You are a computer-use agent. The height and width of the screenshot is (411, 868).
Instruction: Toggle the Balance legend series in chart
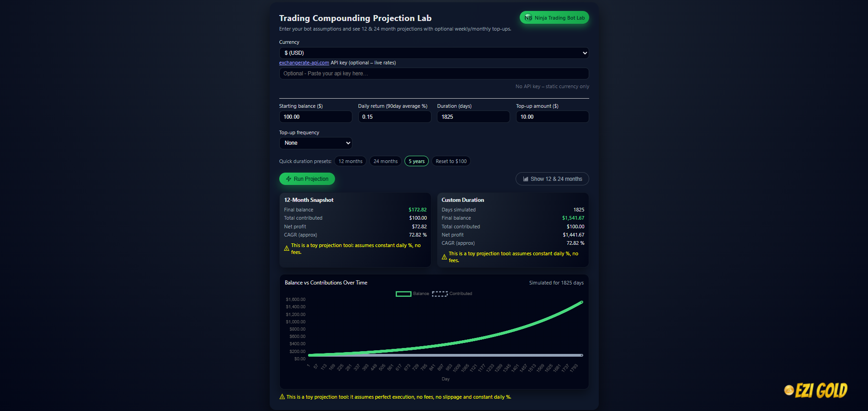(x=412, y=294)
